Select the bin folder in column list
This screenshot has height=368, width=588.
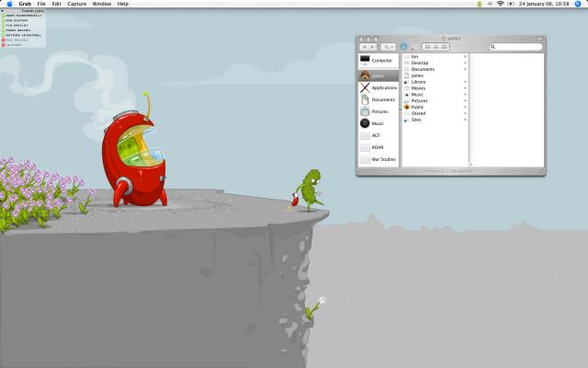[435, 57]
